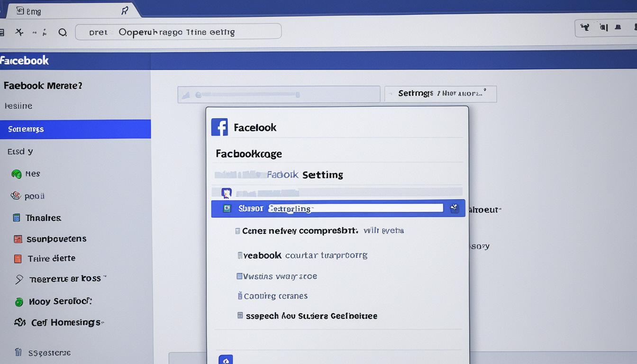This screenshot has height=364, width=637.
Task: Click the 'Ssunpovetens' sidebar label
Action: tap(56, 239)
